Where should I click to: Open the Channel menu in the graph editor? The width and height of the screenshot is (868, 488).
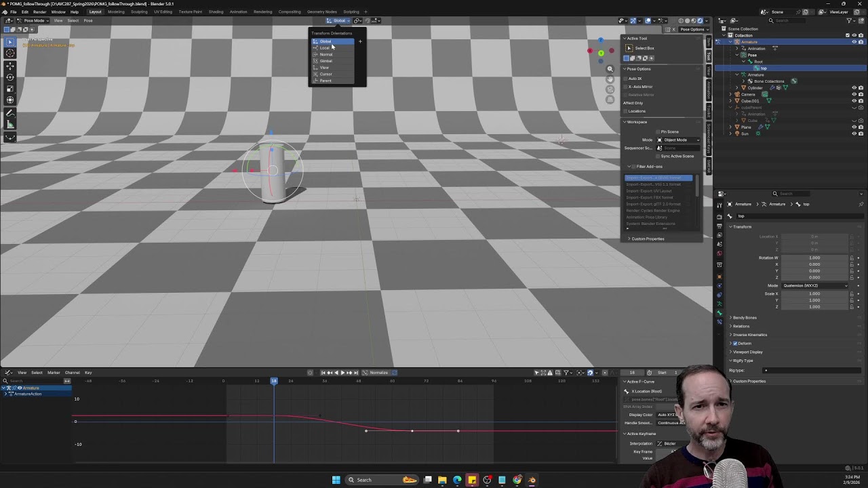tap(72, 372)
